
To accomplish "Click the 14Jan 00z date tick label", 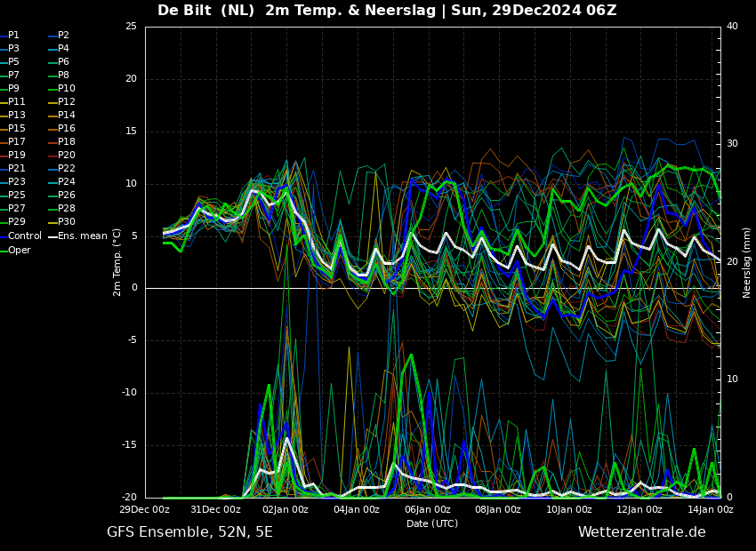I will pos(710,510).
